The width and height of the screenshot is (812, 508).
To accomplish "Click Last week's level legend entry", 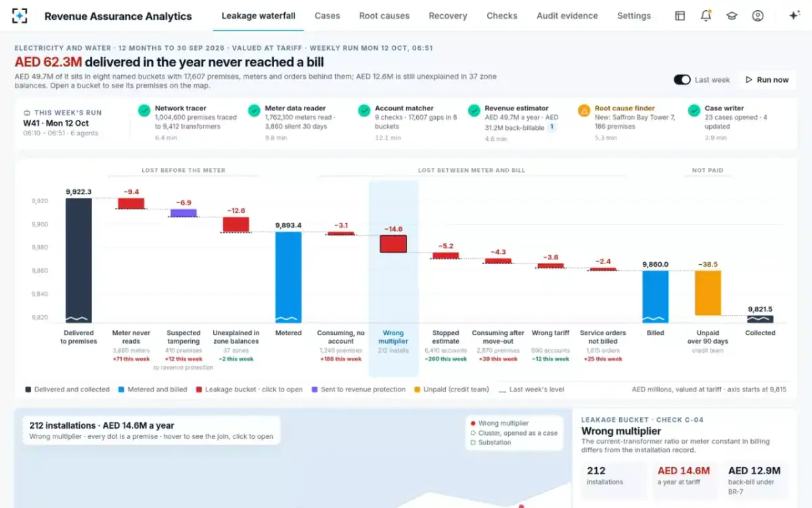I will 531,389.
